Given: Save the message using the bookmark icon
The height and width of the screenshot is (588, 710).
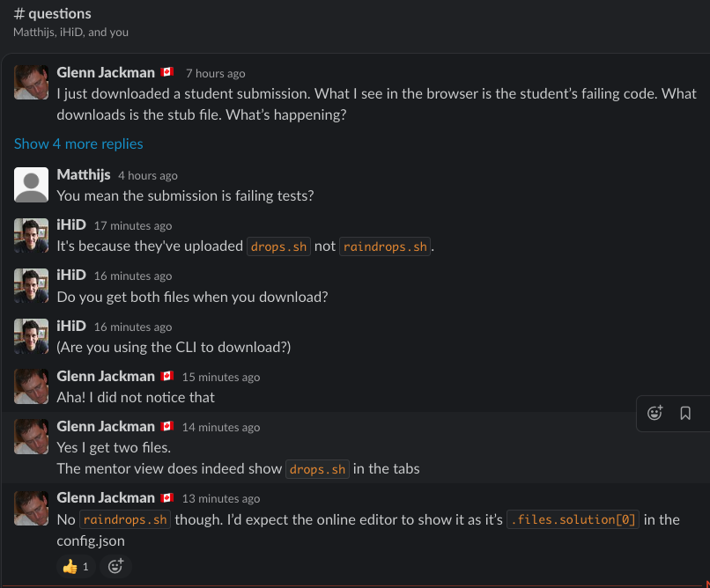Looking at the screenshot, I should pyautogui.click(x=686, y=413).
